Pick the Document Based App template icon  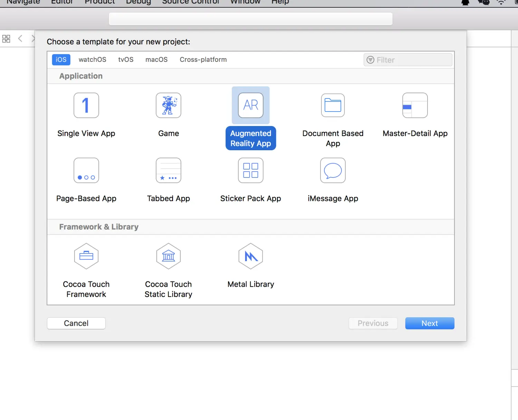[x=333, y=105]
